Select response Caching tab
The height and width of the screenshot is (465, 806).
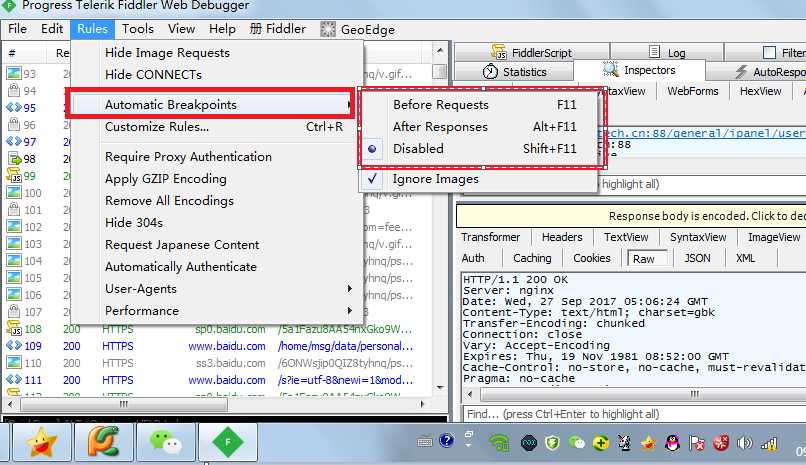click(x=532, y=258)
